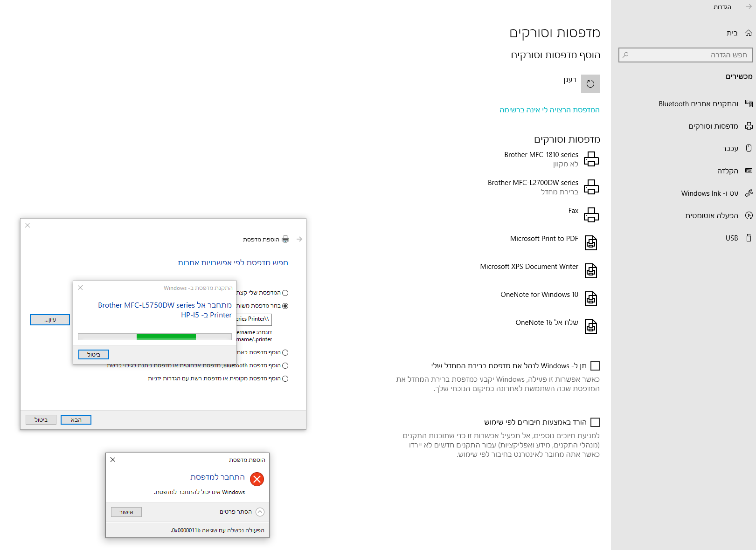Enable Windows managing the default printer checkbox

tap(595, 366)
